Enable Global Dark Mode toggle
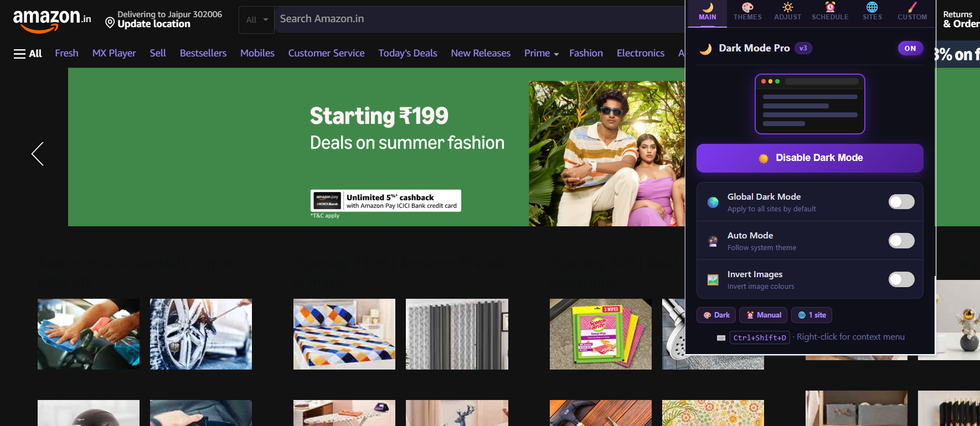This screenshot has width=980, height=426. pyautogui.click(x=901, y=202)
